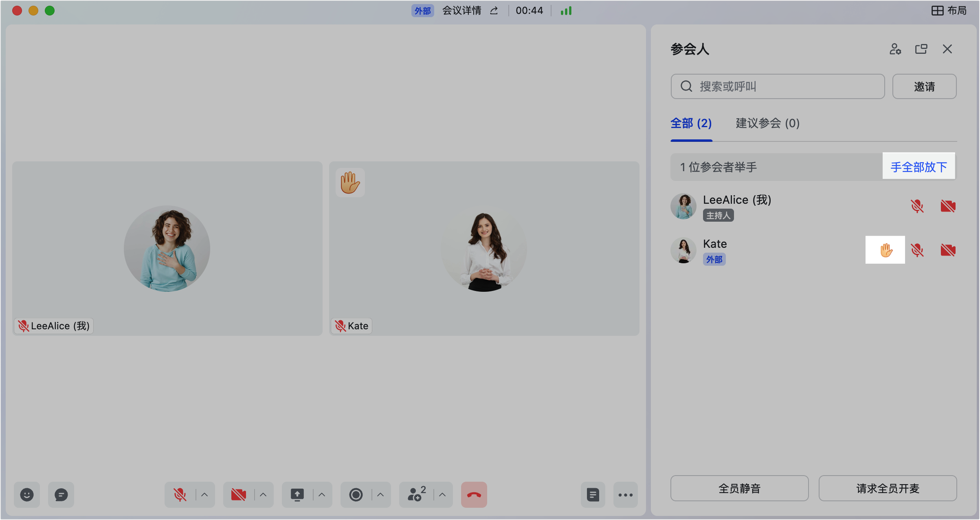This screenshot has width=980, height=520.
Task: Start screen sharing
Action: (297, 495)
